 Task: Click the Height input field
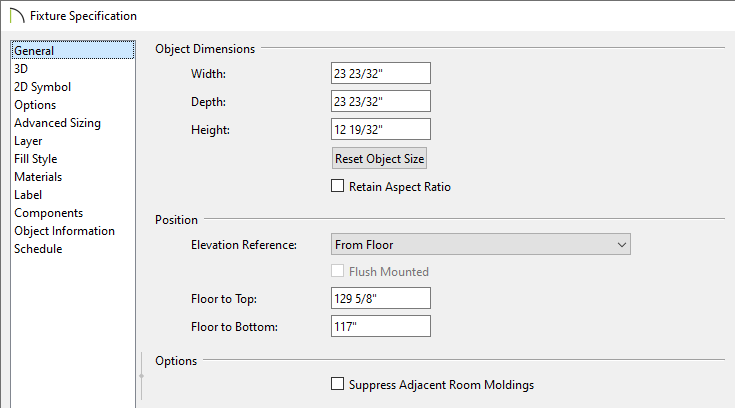(381, 129)
